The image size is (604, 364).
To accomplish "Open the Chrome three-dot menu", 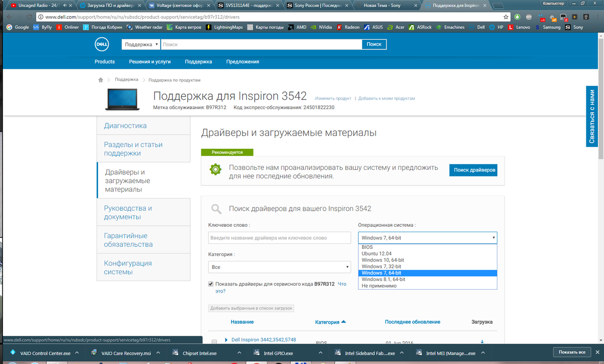I will tap(597, 17).
